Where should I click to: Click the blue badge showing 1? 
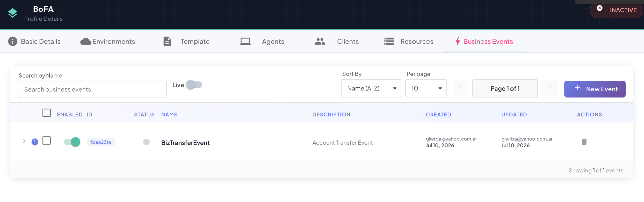coord(35,142)
